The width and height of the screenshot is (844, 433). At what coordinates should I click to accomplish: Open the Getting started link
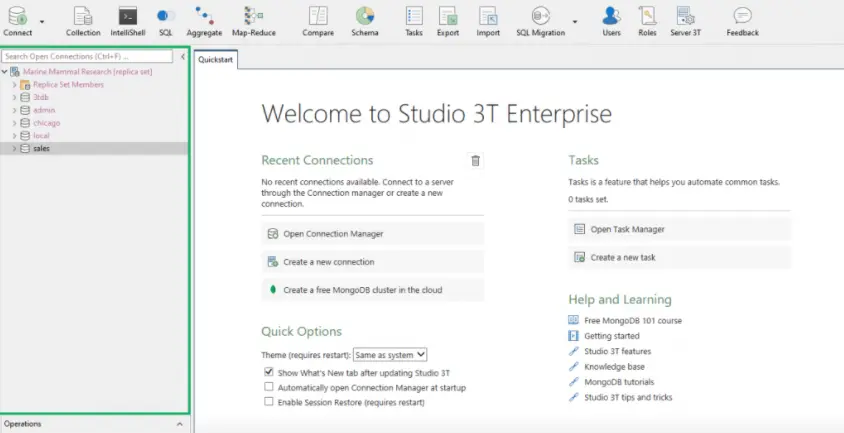612,336
